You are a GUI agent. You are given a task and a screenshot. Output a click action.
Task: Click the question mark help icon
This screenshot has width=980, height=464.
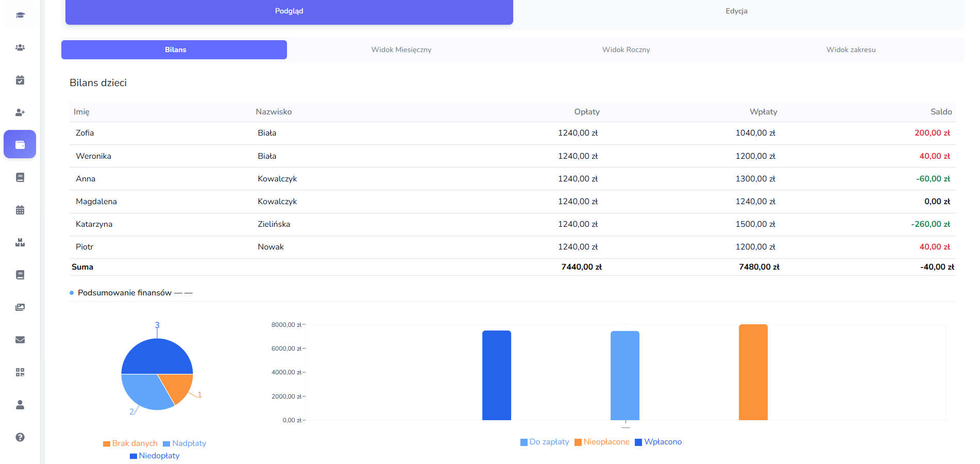tap(20, 437)
